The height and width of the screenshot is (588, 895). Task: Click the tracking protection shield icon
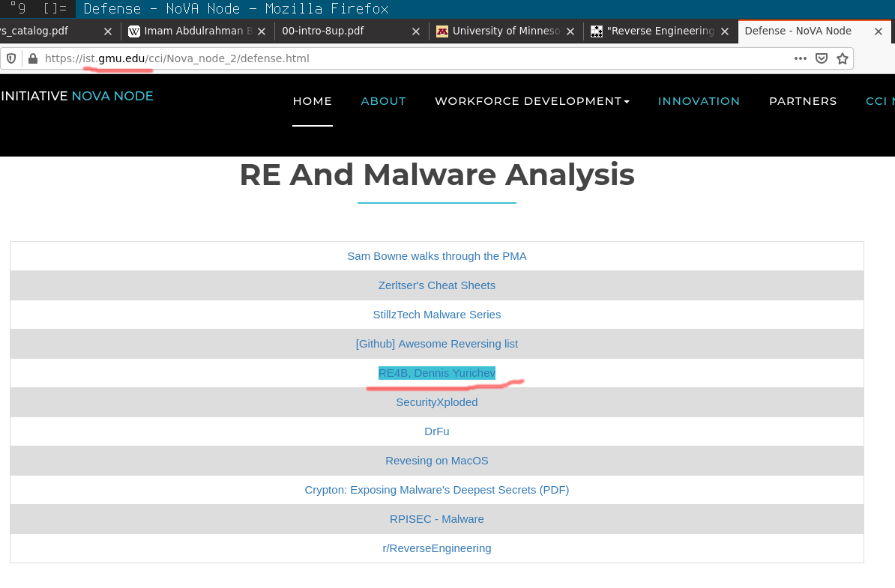[x=11, y=58]
